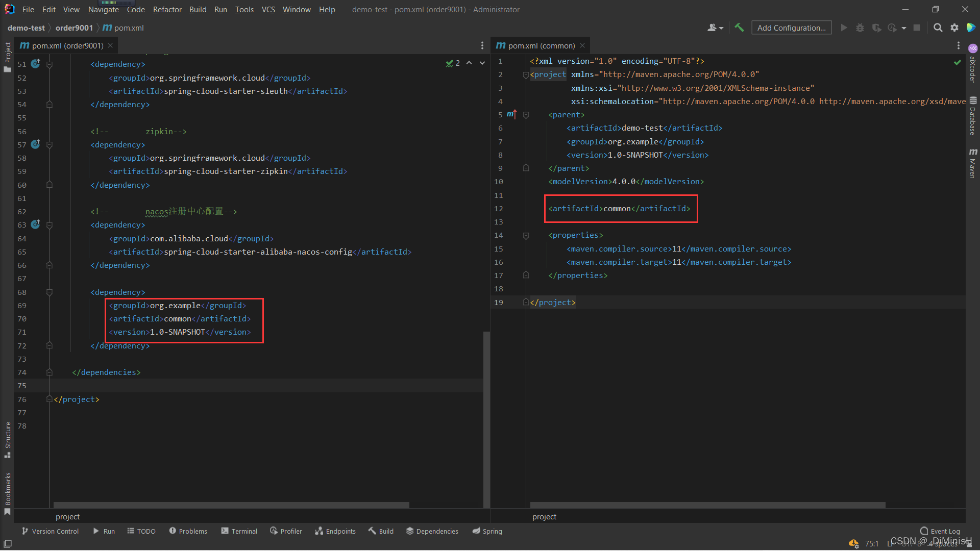This screenshot has width=980, height=551.
Task: Collapse the properties block on line 14
Action: click(526, 235)
